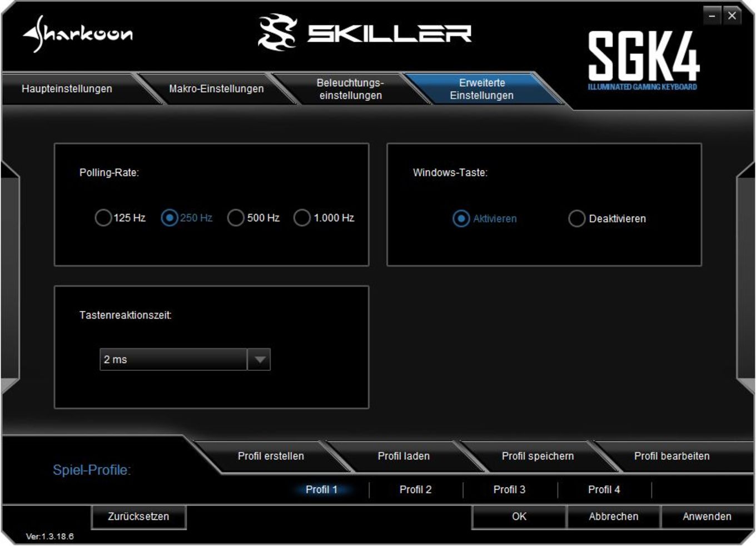Click Abbrechen to cancel
Image resolution: width=756 pixels, height=546 pixels.
[x=614, y=517]
